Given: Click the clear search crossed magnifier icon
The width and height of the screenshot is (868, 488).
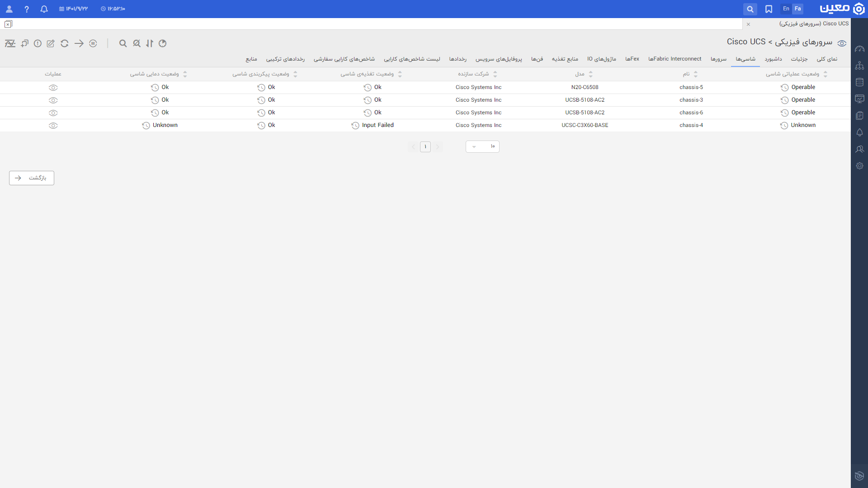Looking at the screenshot, I should (137, 43).
